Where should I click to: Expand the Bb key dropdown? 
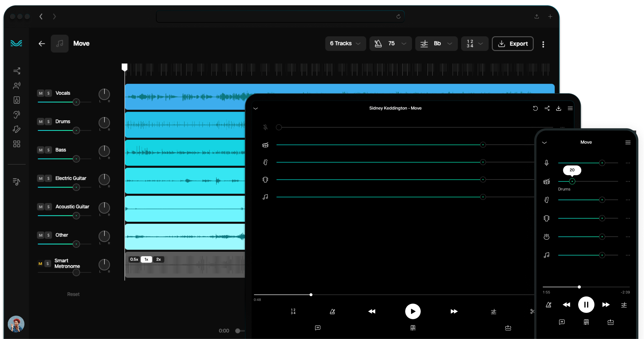click(x=436, y=44)
